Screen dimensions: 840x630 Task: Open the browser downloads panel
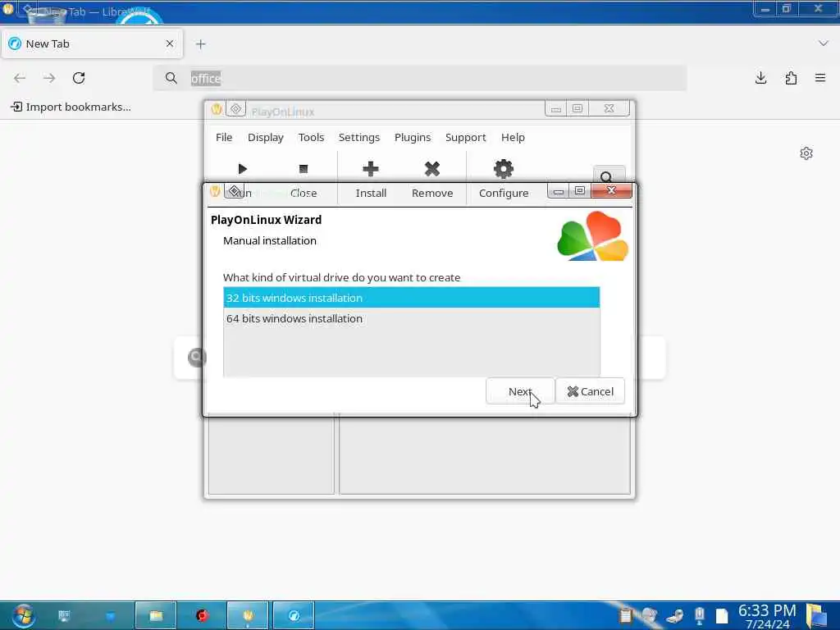(x=760, y=78)
